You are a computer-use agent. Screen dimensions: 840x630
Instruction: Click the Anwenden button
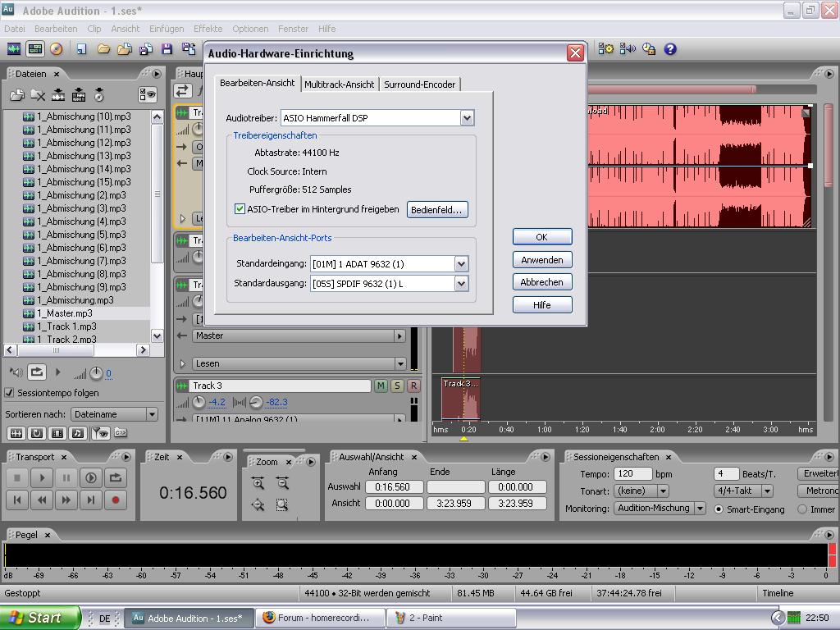(542, 260)
